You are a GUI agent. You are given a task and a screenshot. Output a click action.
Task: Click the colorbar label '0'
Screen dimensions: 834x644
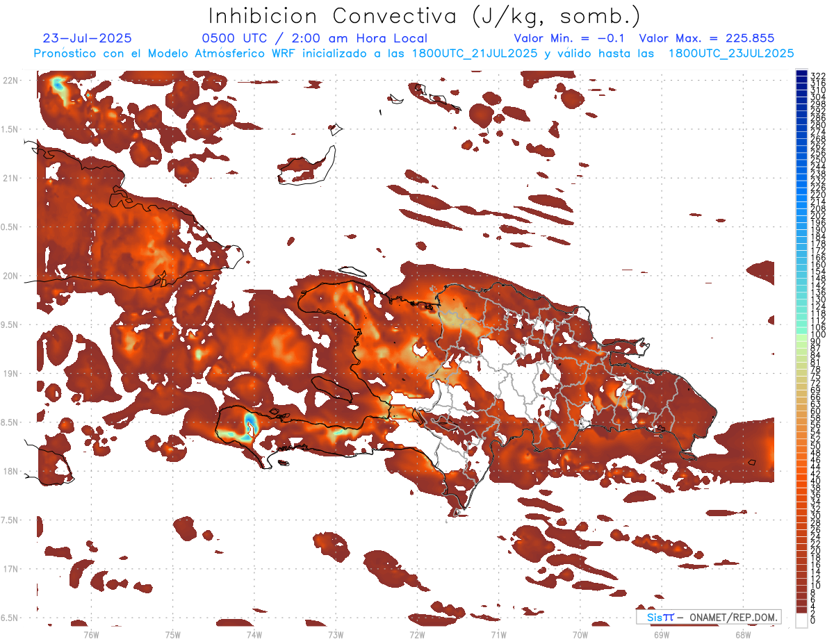click(814, 620)
